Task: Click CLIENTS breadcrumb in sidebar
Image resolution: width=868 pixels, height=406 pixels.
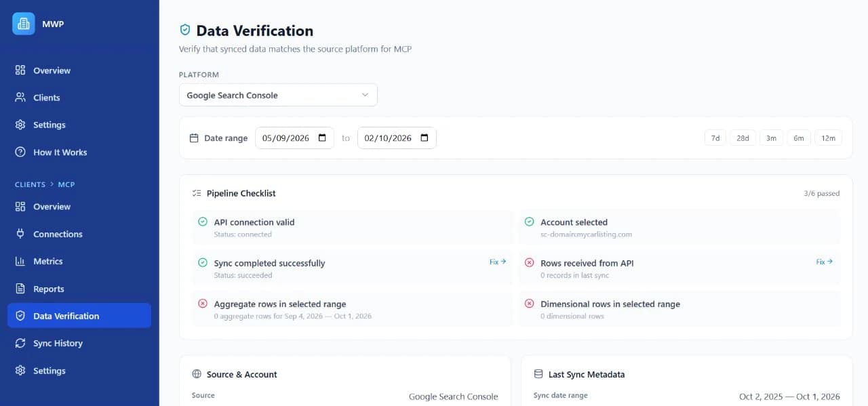Action: coord(30,184)
